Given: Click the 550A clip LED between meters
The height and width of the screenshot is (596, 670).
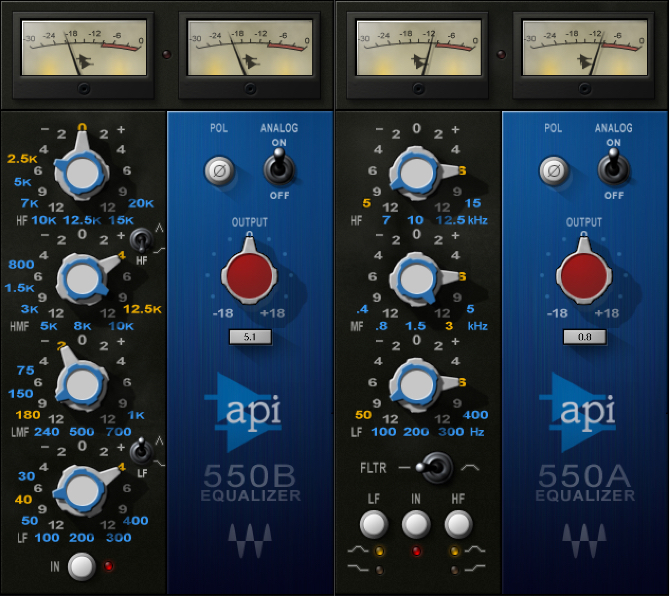Looking at the screenshot, I should tap(501, 54).
